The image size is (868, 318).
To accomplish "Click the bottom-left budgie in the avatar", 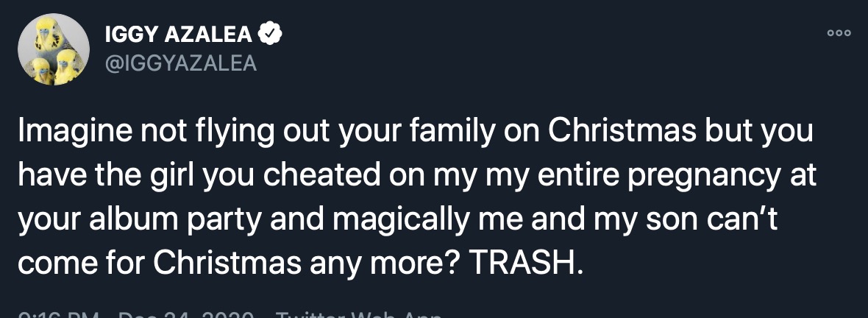I will (x=41, y=70).
